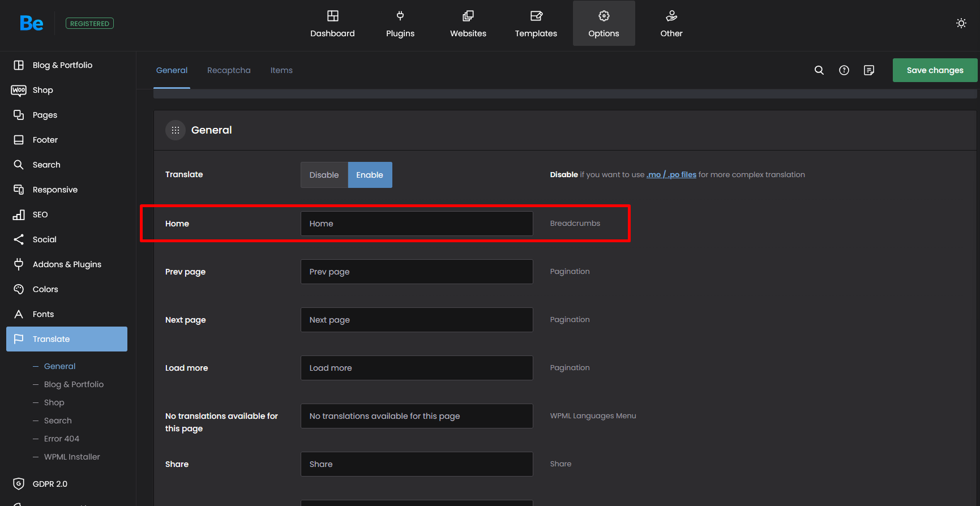
Task: Go to the Websites section
Action: click(x=468, y=24)
